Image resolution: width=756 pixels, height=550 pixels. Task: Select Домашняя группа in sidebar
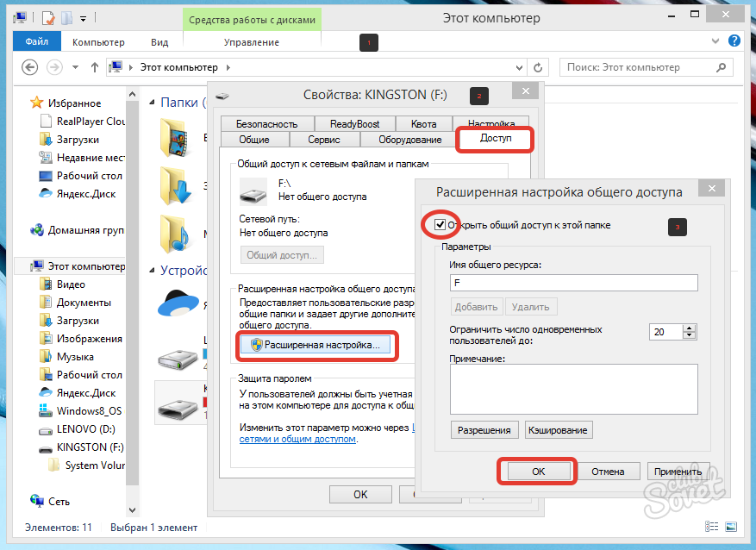[x=77, y=230]
